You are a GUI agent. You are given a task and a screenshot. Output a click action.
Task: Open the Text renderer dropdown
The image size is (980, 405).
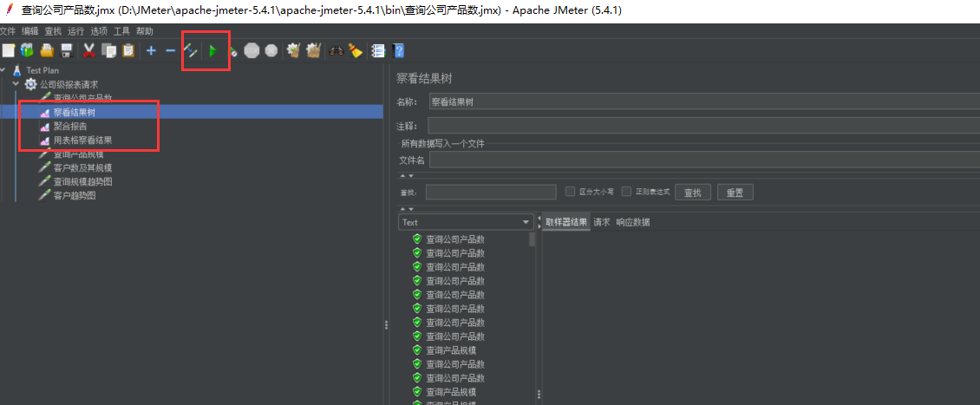(466, 222)
